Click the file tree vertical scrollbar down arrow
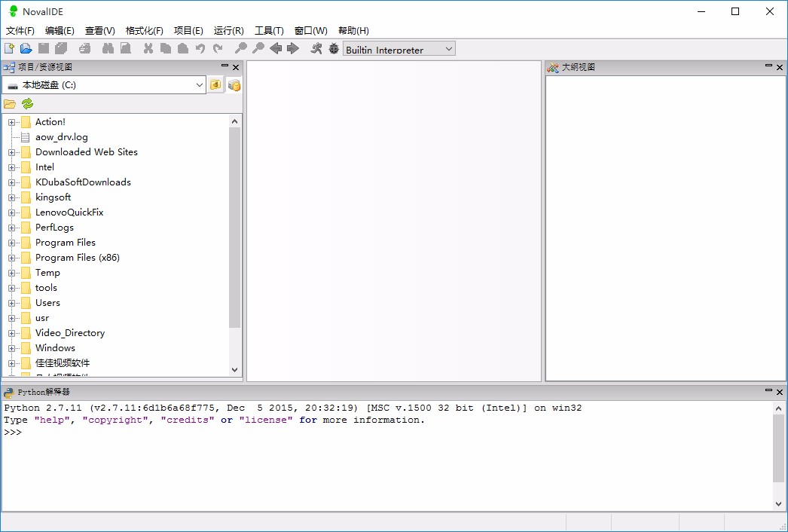 (x=234, y=370)
